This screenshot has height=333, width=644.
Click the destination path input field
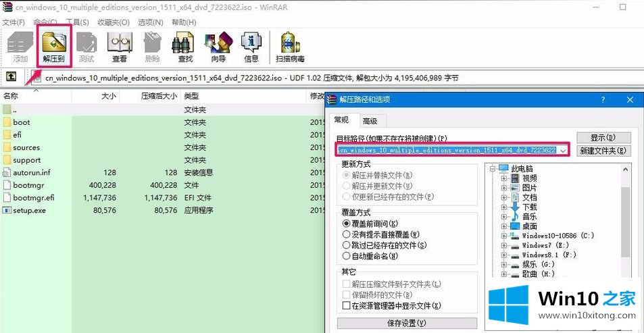click(447, 151)
